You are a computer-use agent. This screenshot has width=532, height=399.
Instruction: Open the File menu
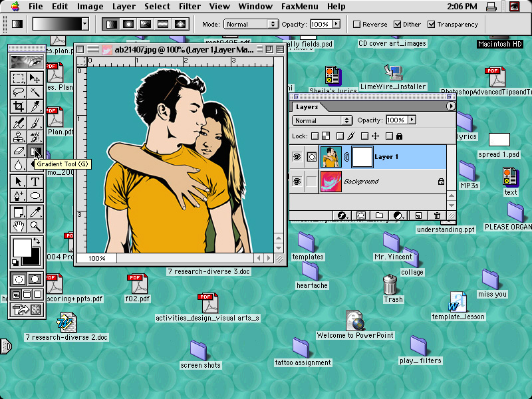(x=36, y=7)
